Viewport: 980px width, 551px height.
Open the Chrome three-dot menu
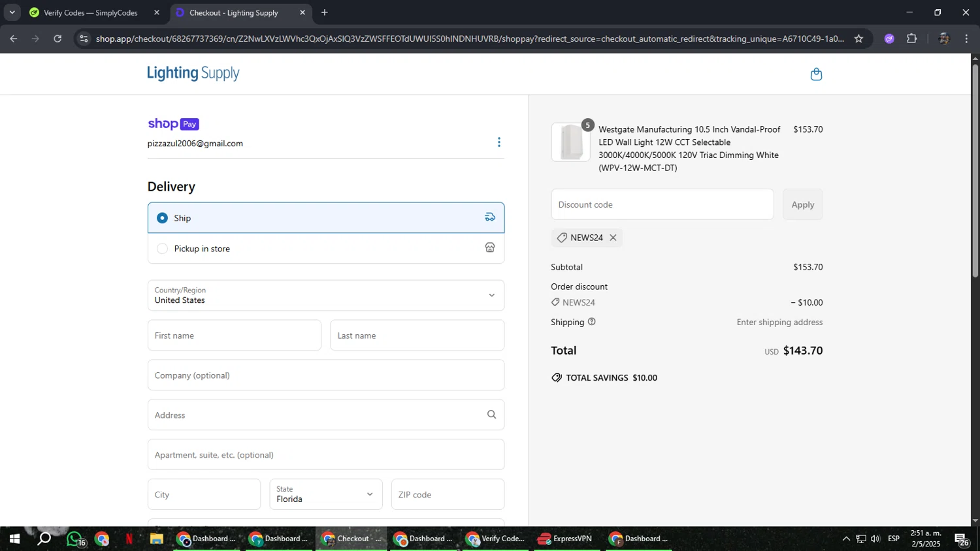(x=966, y=39)
